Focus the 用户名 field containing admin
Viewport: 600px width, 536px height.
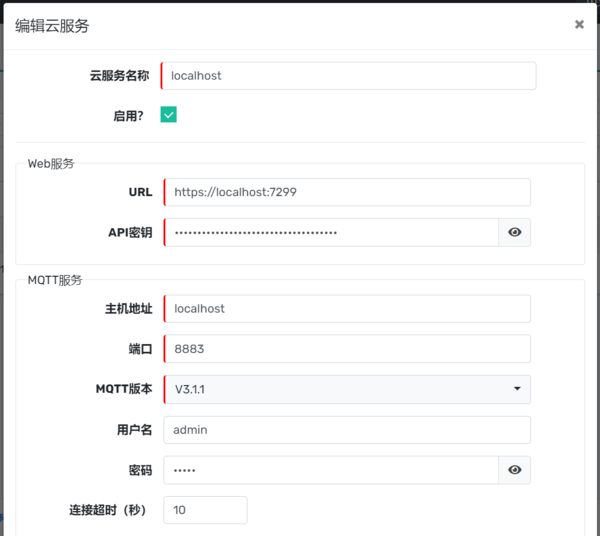coord(346,430)
